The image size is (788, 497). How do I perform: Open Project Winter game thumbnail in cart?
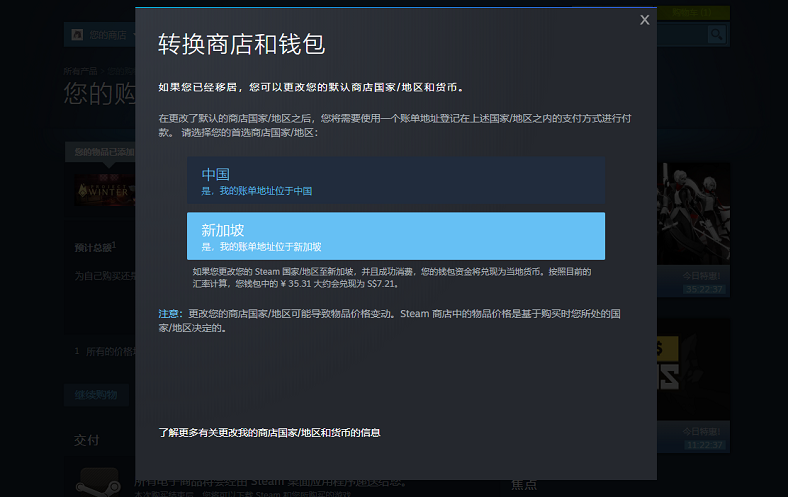(x=105, y=190)
